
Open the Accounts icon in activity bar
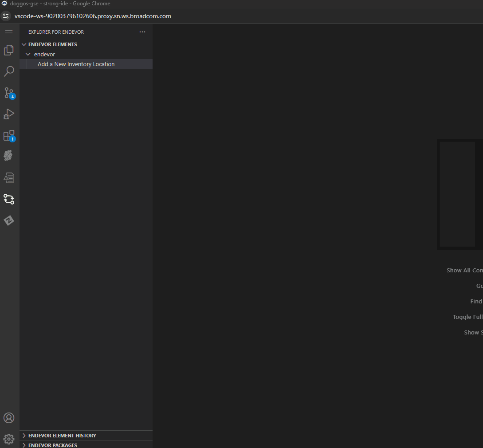coord(9,417)
